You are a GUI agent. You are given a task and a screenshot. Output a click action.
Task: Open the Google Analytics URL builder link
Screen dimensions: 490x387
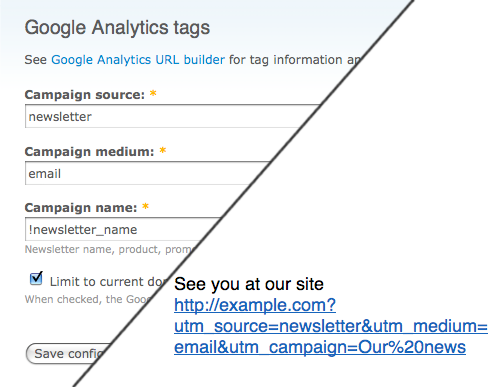138,60
